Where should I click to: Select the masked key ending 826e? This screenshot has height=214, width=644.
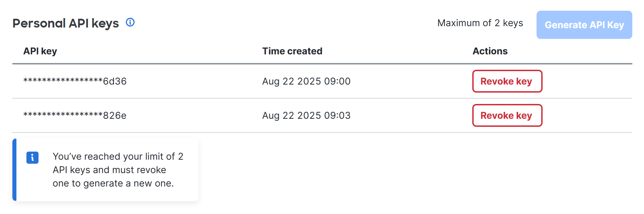tap(75, 115)
